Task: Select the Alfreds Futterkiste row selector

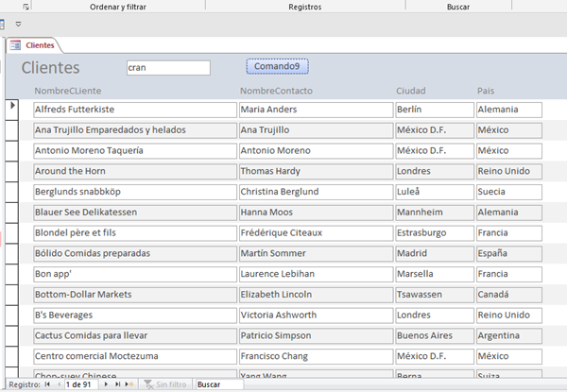Action: coord(12,110)
